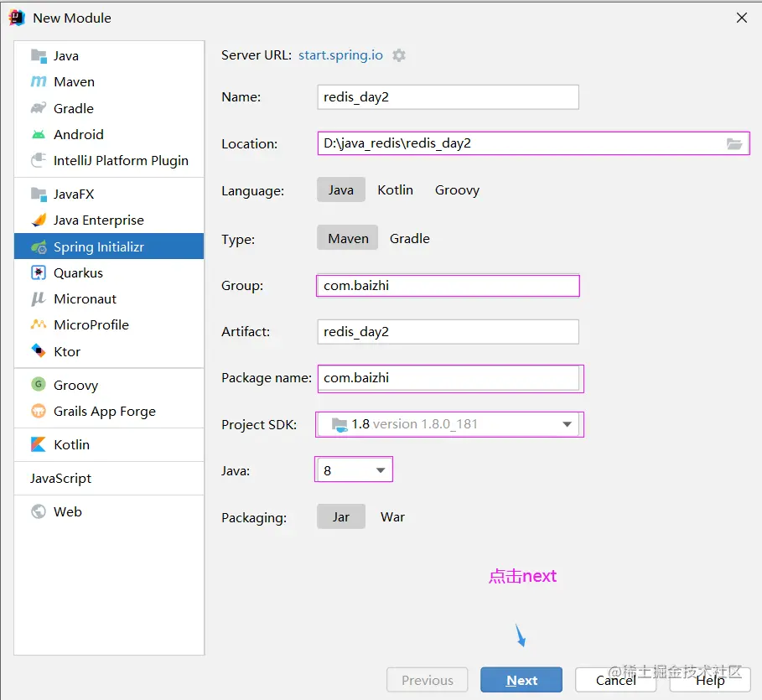
Task: Click the Spring Initializr leaf icon
Action: coord(39,247)
